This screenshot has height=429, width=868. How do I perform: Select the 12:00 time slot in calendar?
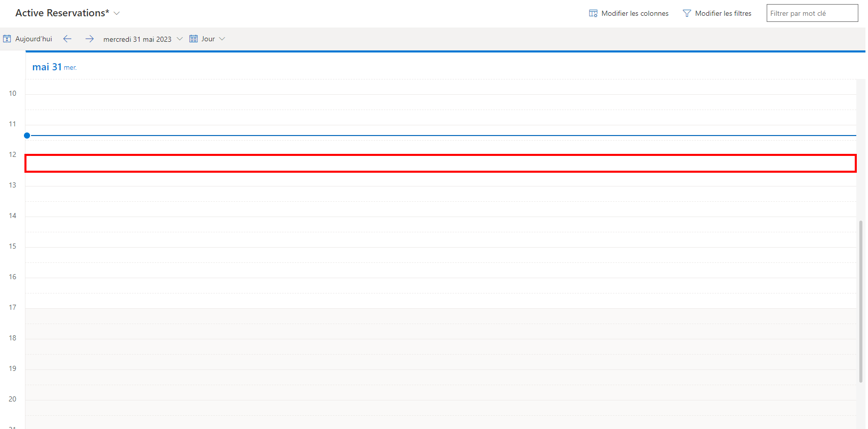pos(441,164)
